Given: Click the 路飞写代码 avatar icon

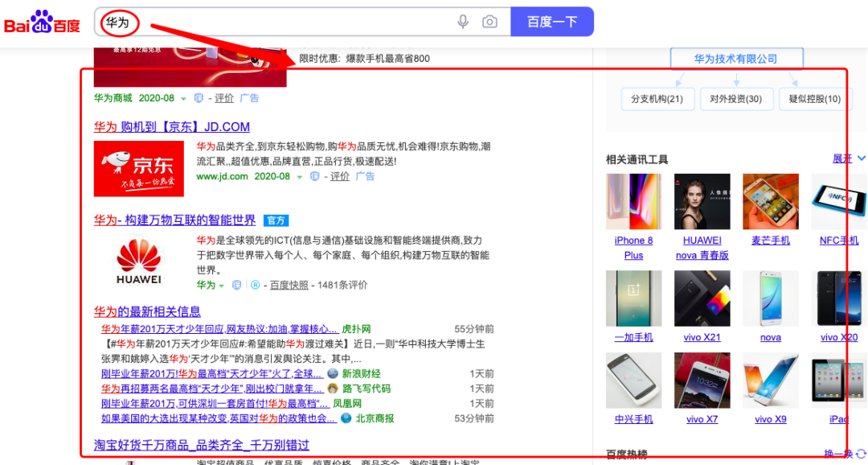Looking at the screenshot, I should (333, 388).
